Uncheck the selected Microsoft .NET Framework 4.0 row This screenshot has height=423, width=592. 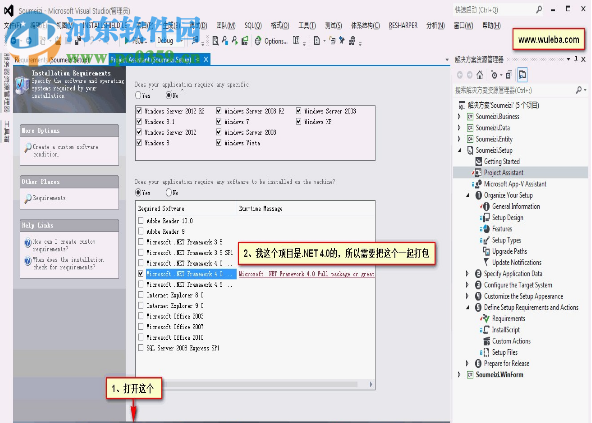tap(141, 273)
